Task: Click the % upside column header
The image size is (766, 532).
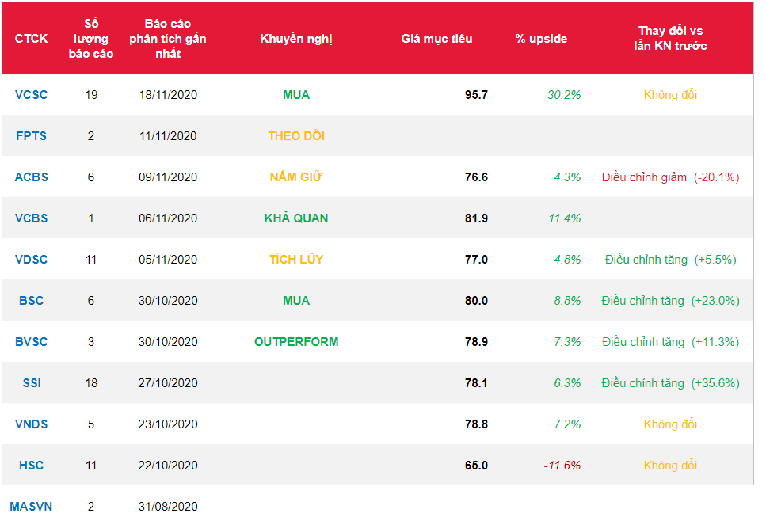Action: click(x=541, y=39)
